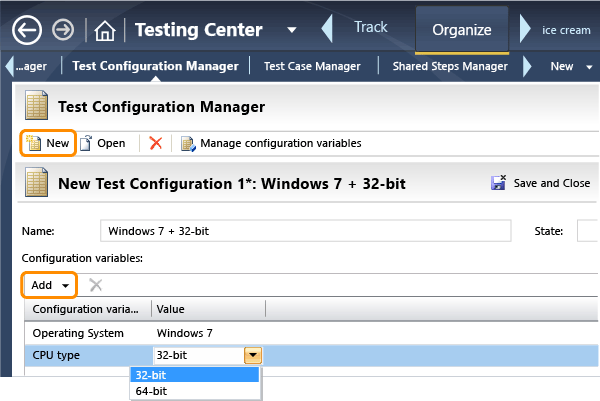Open the Add configuration variable dropdown
600x401 pixels.
(x=49, y=285)
